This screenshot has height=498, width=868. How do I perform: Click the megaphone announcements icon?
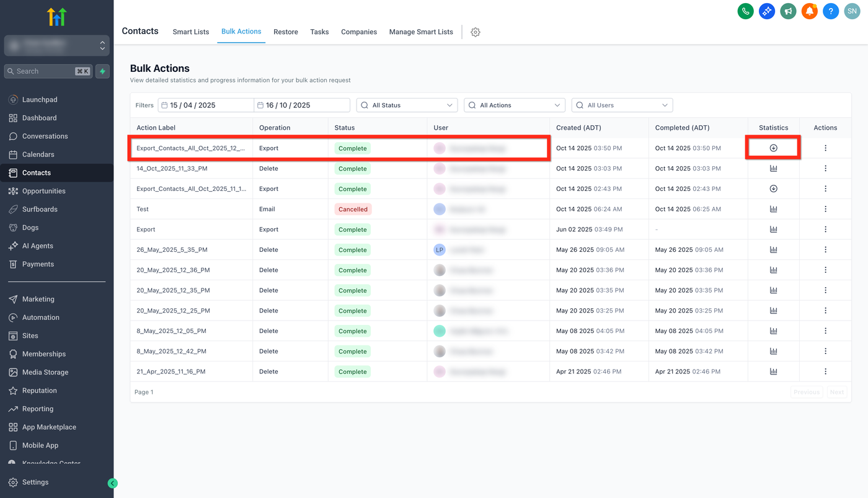point(788,11)
